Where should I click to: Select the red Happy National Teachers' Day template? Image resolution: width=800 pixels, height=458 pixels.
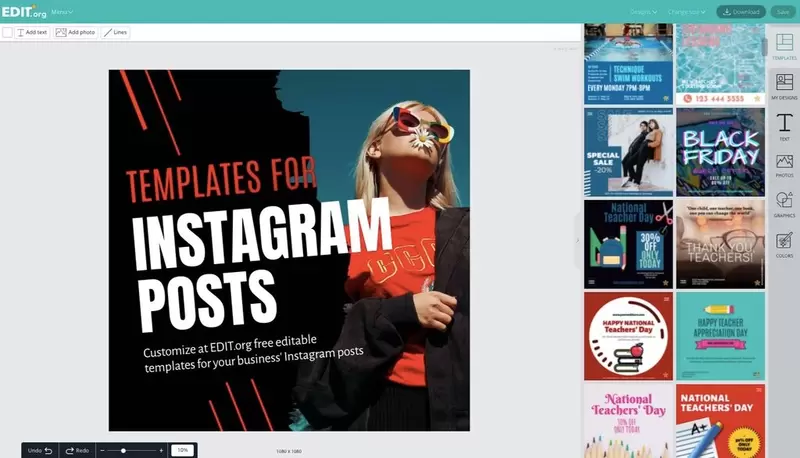pos(628,336)
